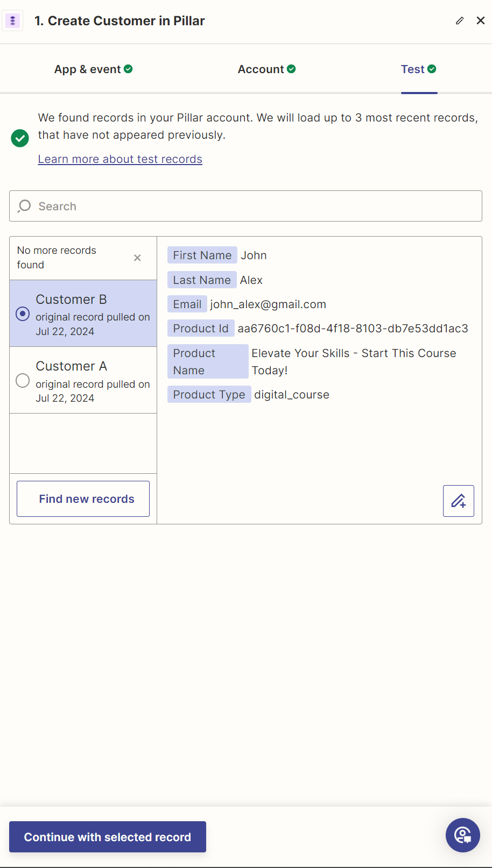
Task: Open 'Learn more about test records' link
Action: tap(120, 159)
